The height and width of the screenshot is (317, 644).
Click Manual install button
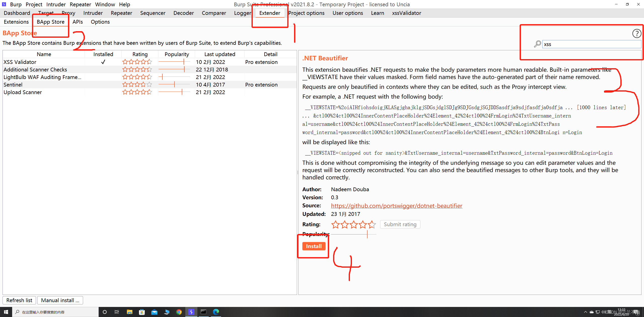click(x=60, y=300)
